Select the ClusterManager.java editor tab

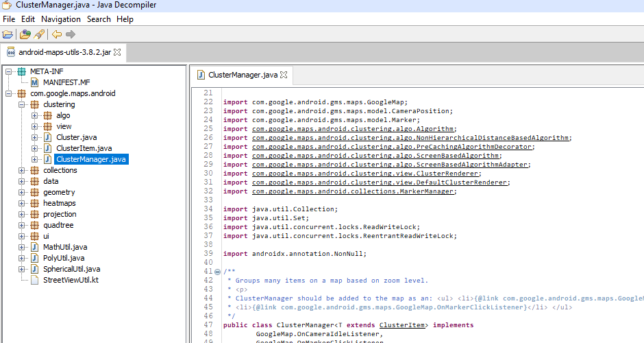coord(243,75)
